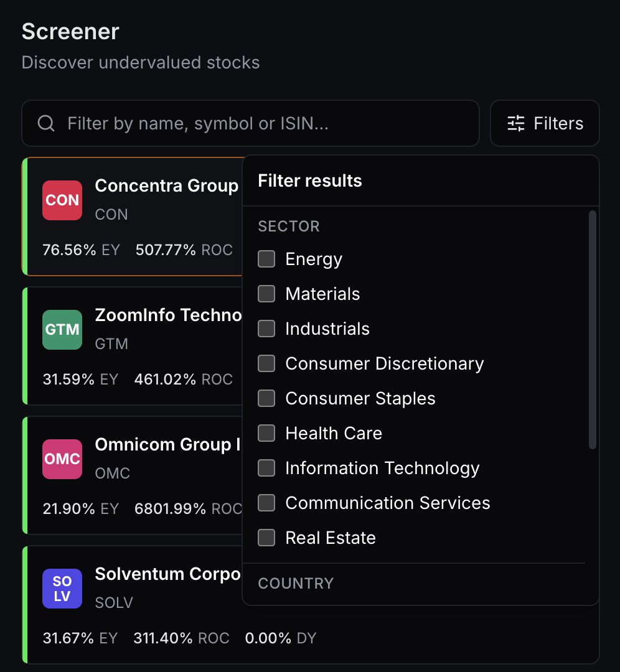620x672 pixels.
Task: Check the Information Technology checkbox
Action: [266, 468]
